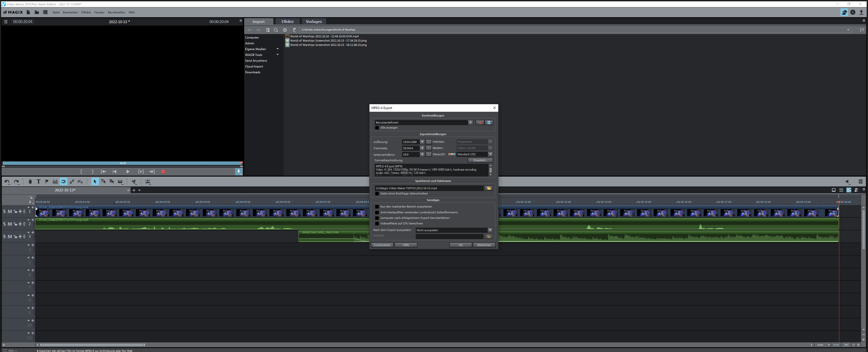Click the razor cut scissors icon
The image size is (868, 352).
point(134,182)
